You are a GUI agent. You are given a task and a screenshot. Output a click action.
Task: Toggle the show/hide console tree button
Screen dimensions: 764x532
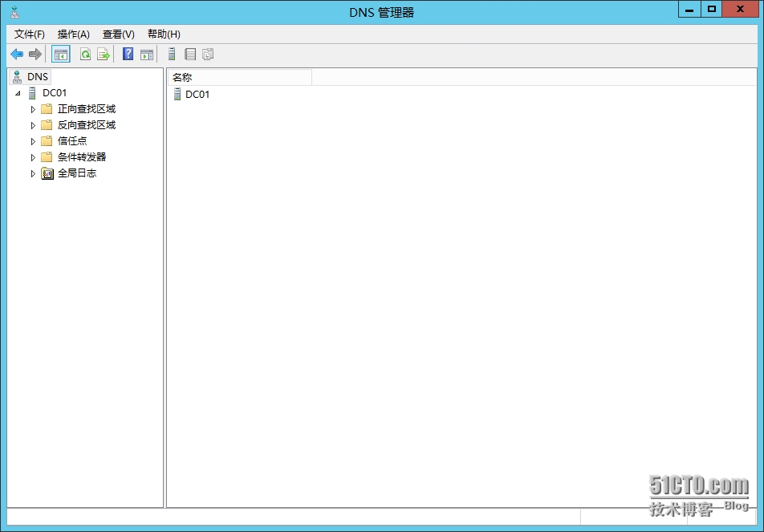click(x=60, y=55)
